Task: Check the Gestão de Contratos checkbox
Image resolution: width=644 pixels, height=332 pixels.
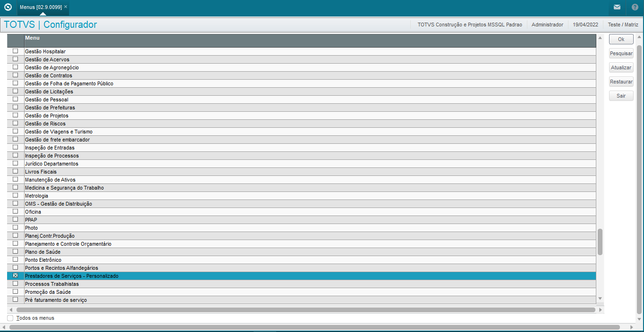Action: (x=15, y=75)
